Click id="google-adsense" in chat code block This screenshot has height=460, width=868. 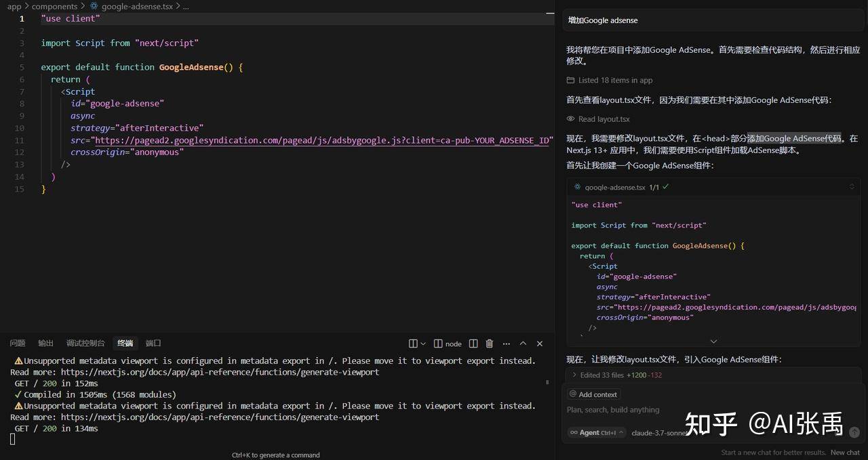[637, 276]
